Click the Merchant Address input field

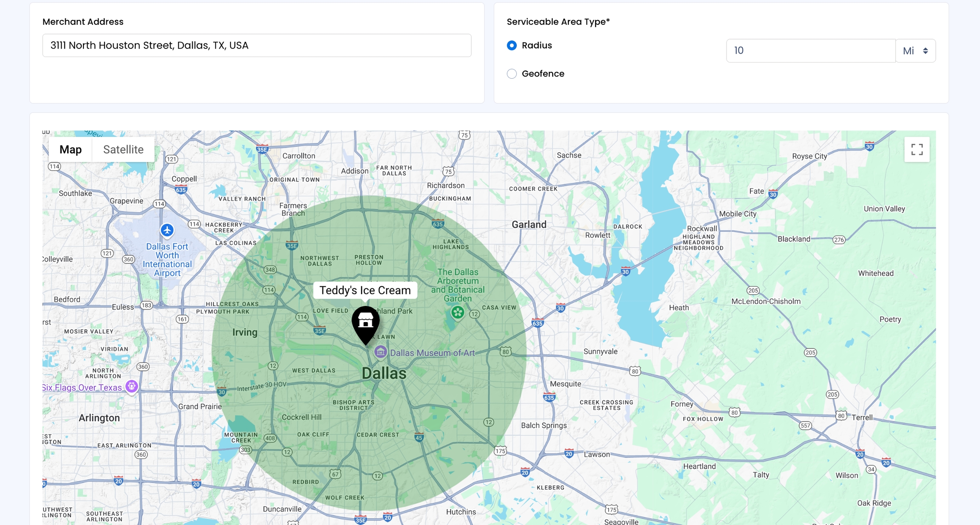pyautogui.click(x=256, y=46)
